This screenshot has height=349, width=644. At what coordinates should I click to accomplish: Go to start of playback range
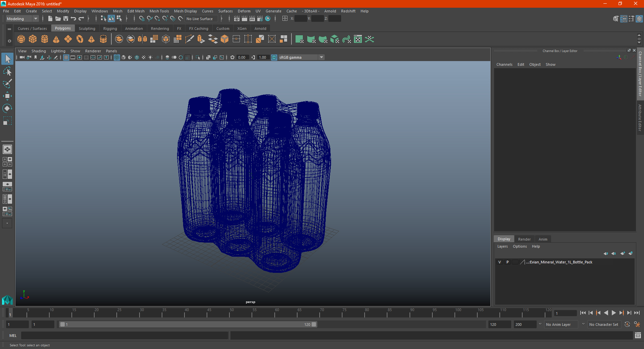583,313
